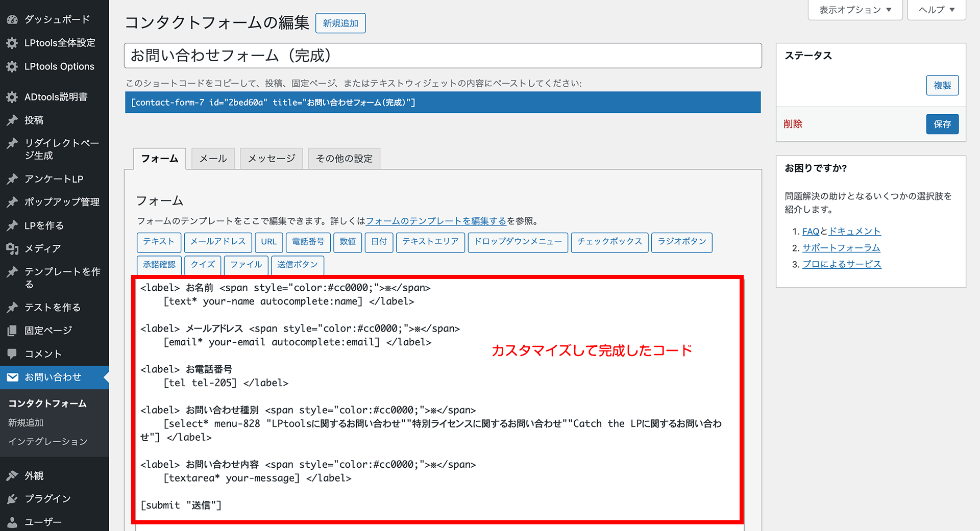980x531 pixels.
Task: Open the ダッシュボード dashboard icon
Action: [12, 19]
